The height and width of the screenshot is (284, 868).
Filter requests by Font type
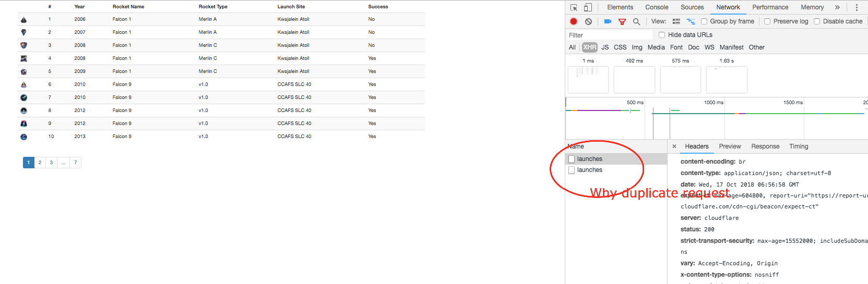click(676, 47)
